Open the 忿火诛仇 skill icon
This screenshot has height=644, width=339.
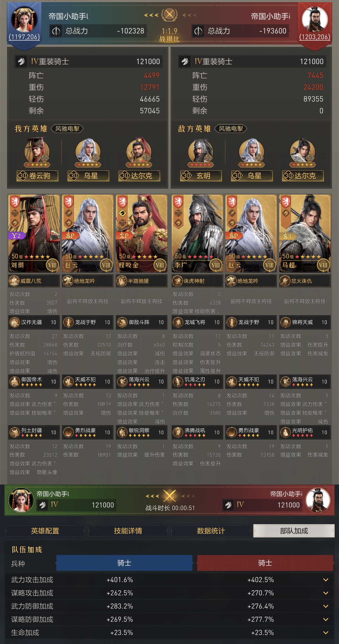[285, 281]
